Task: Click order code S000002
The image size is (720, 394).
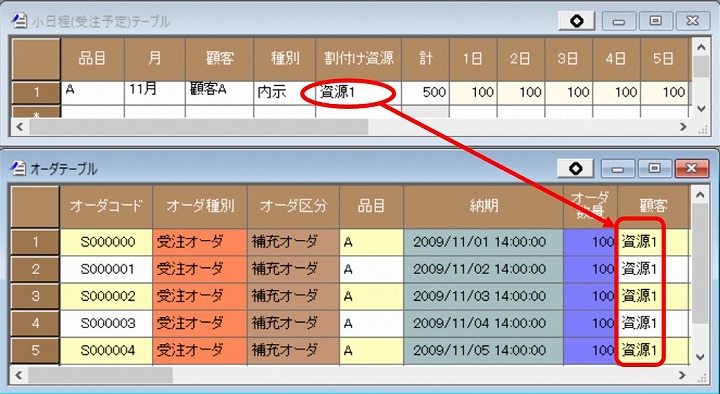Action: [x=106, y=296]
